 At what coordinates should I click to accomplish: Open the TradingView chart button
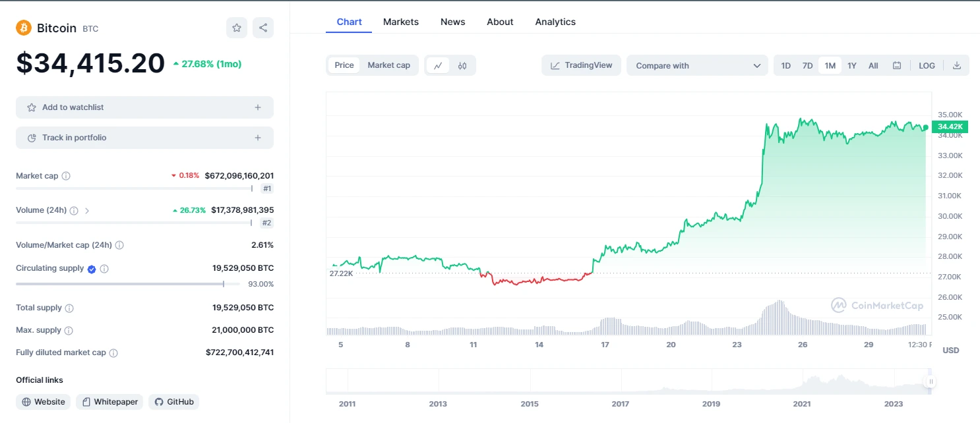tap(581, 65)
